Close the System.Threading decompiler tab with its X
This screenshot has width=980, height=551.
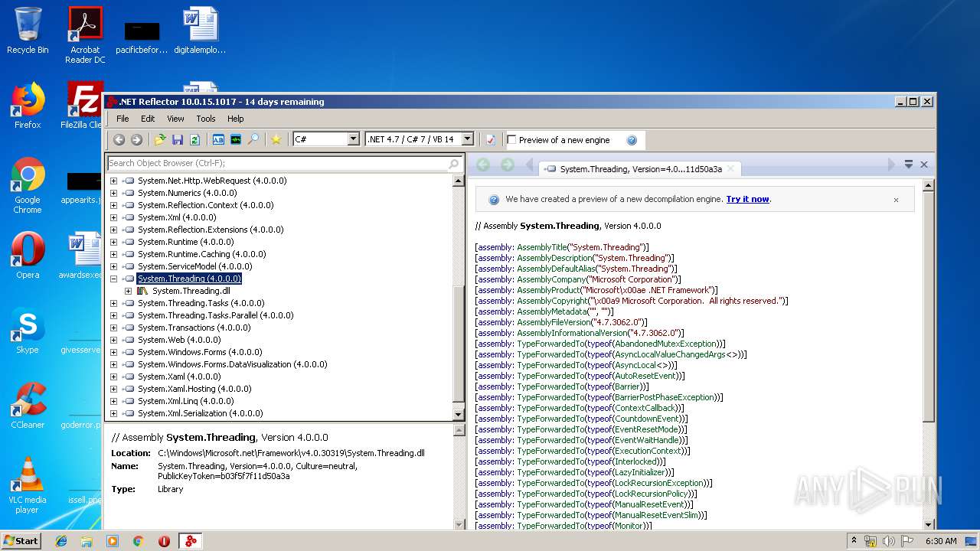click(x=730, y=168)
